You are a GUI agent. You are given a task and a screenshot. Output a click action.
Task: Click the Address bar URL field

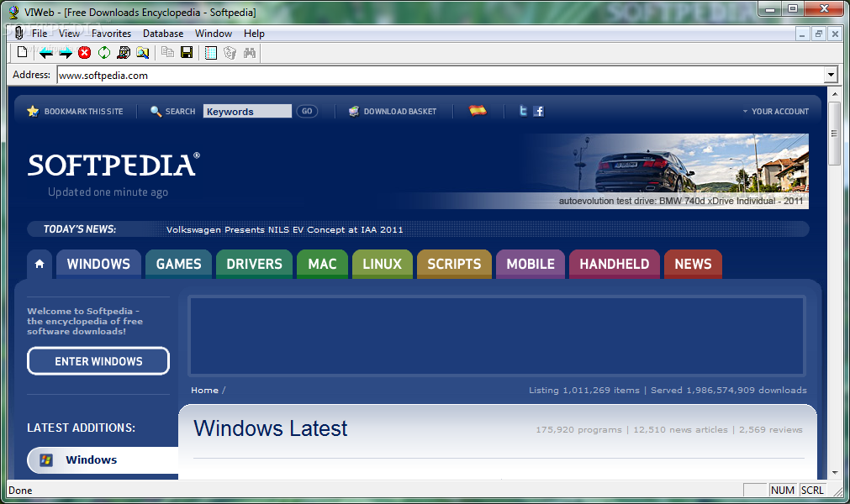tap(441, 76)
